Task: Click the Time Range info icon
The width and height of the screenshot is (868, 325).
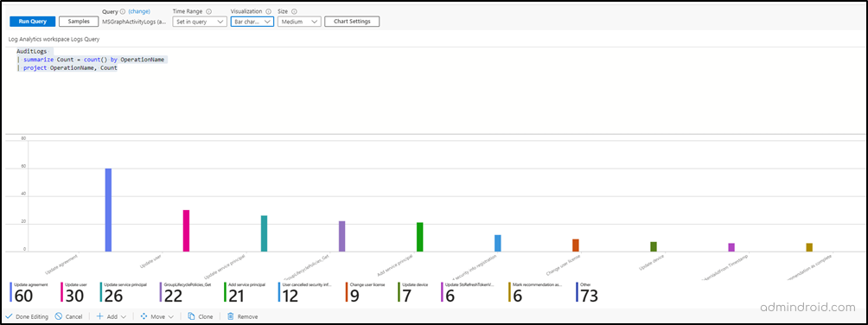Action: 208,11
